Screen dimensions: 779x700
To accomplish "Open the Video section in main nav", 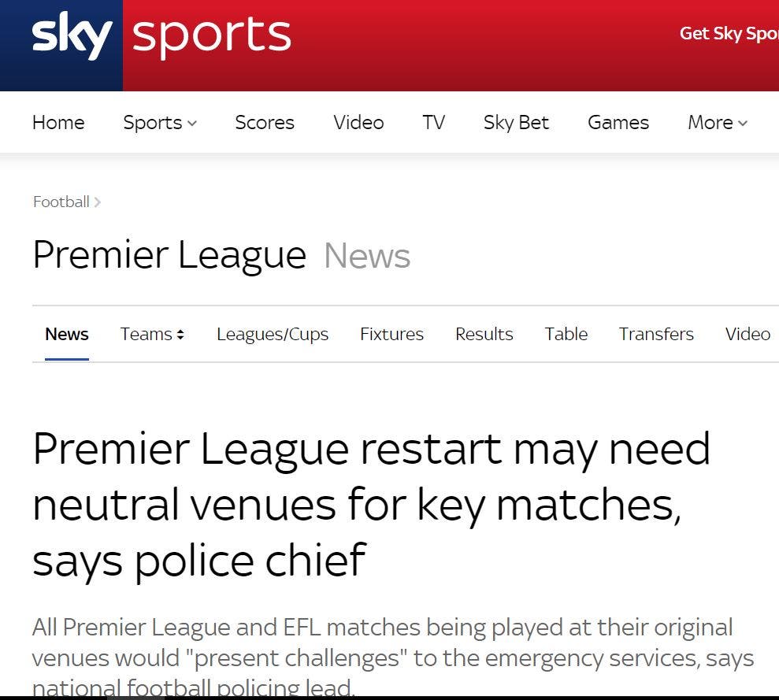I will point(358,123).
